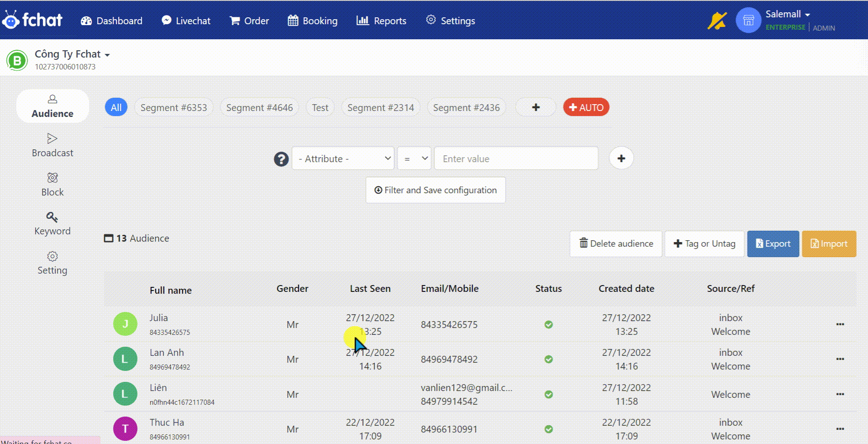Open Settings in top navigation

[450, 21]
